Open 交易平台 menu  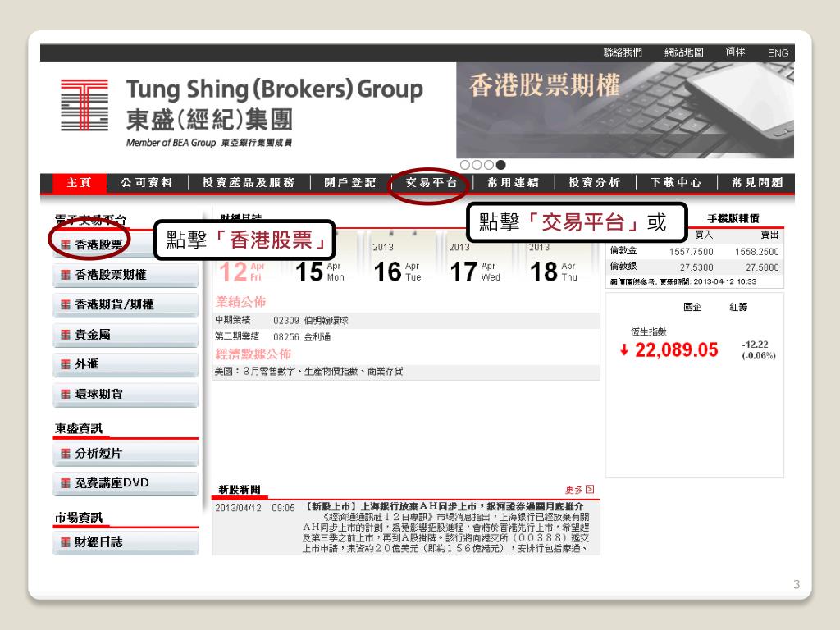[431, 183]
